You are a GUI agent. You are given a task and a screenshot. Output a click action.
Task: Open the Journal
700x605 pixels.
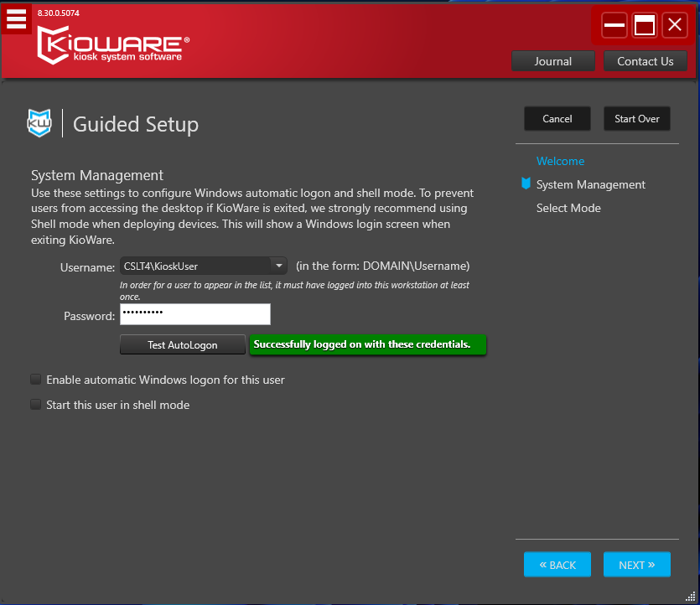552,61
